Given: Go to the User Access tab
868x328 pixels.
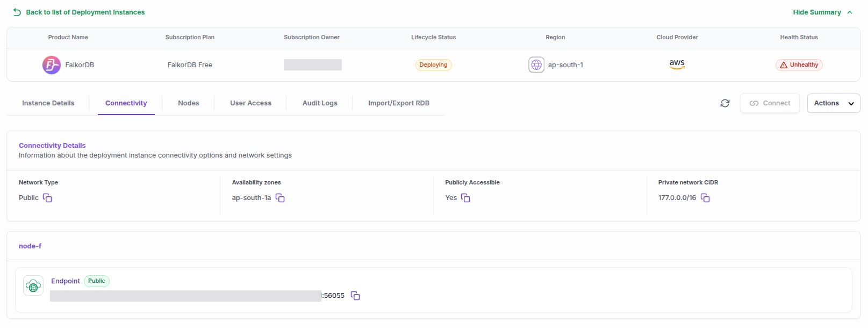Looking at the screenshot, I should click(251, 103).
